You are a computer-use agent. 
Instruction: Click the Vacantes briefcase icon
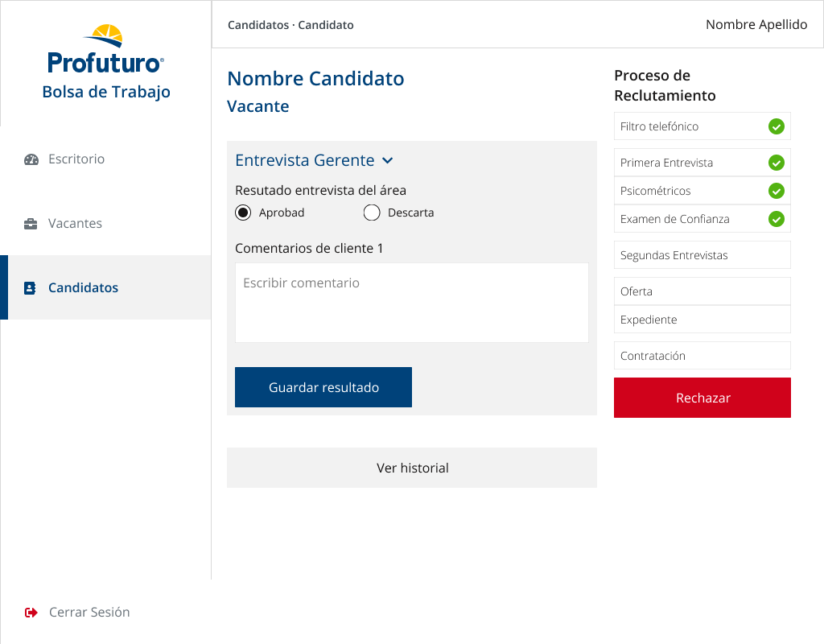click(31, 224)
